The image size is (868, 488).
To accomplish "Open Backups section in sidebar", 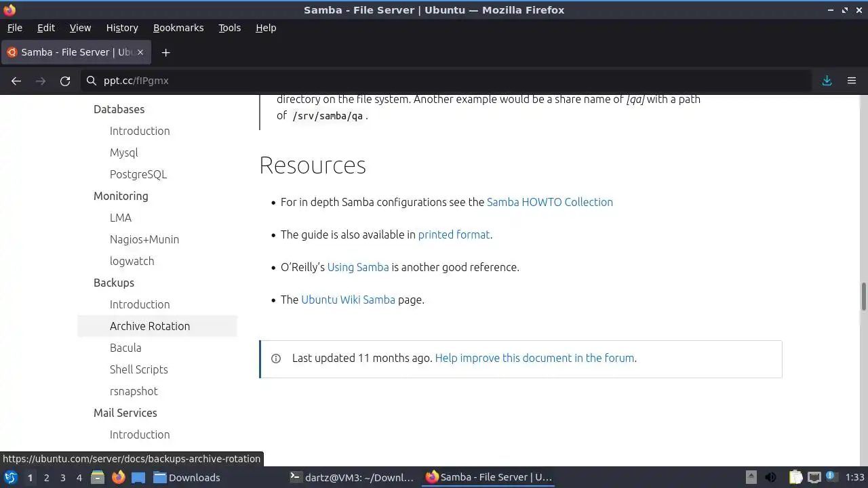I will (114, 283).
